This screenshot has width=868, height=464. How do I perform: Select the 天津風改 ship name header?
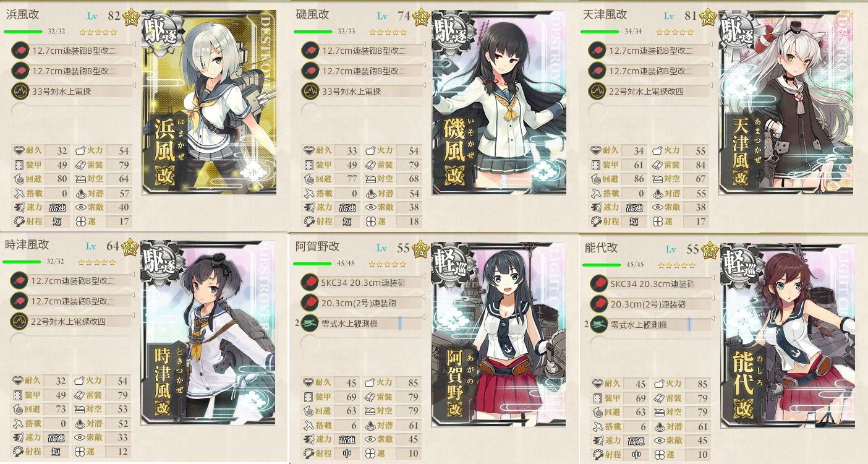[605, 14]
